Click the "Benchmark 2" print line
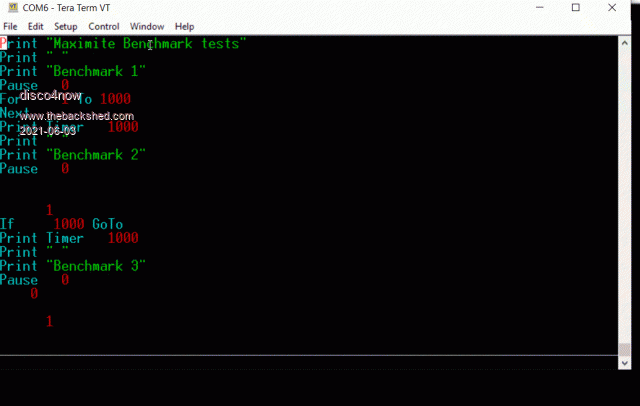This screenshot has height=406, width=640. click(73, 155)
